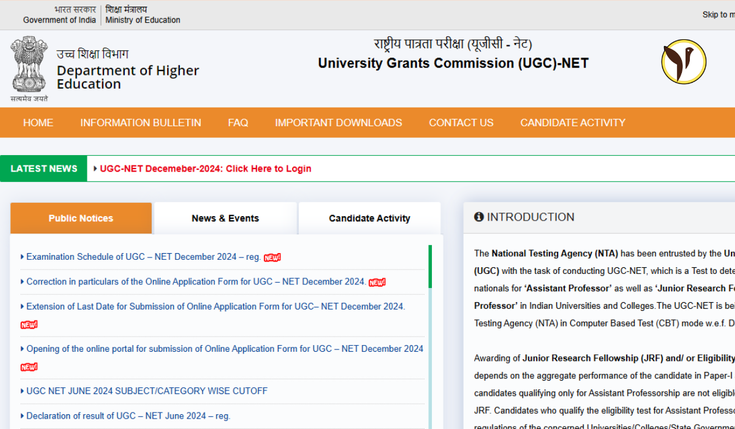Click the University Grants Commission (UGC)-NET title
735x429 pixels.
[x=453, y=63]
